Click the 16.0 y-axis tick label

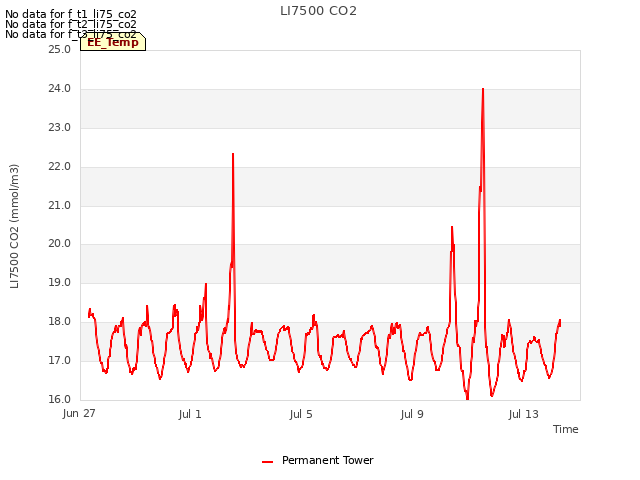(x=59, y=399)
